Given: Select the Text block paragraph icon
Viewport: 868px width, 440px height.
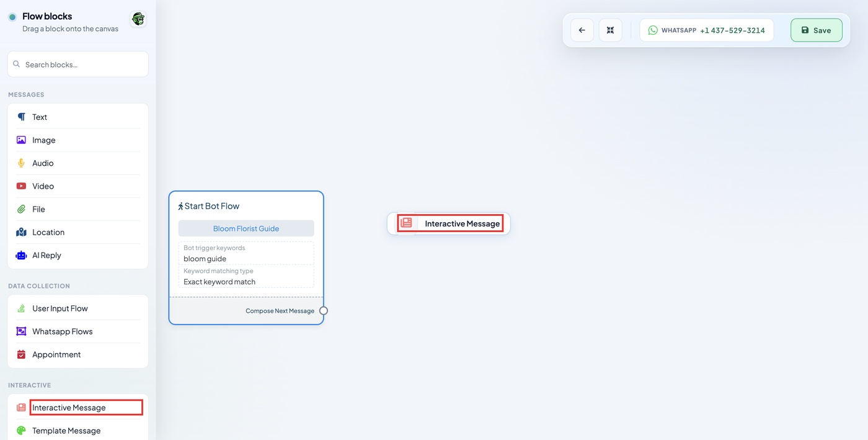Looking at the screenshot, I should (x=21, y=117).
